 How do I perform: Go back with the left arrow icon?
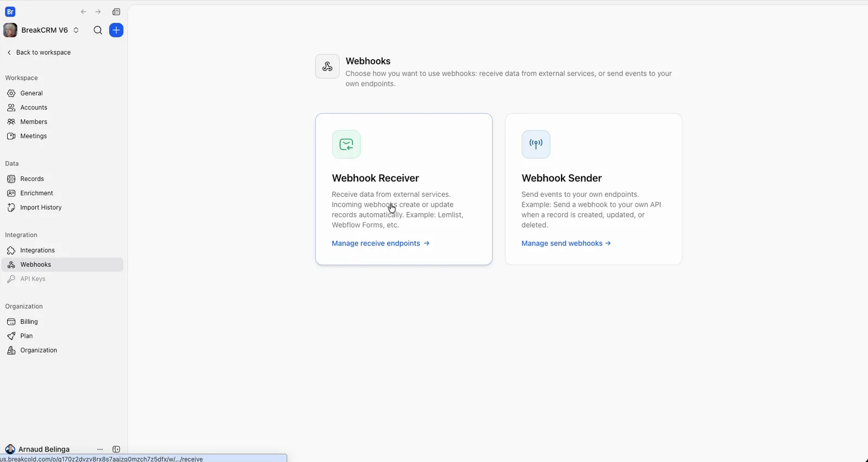click(84, 12)
